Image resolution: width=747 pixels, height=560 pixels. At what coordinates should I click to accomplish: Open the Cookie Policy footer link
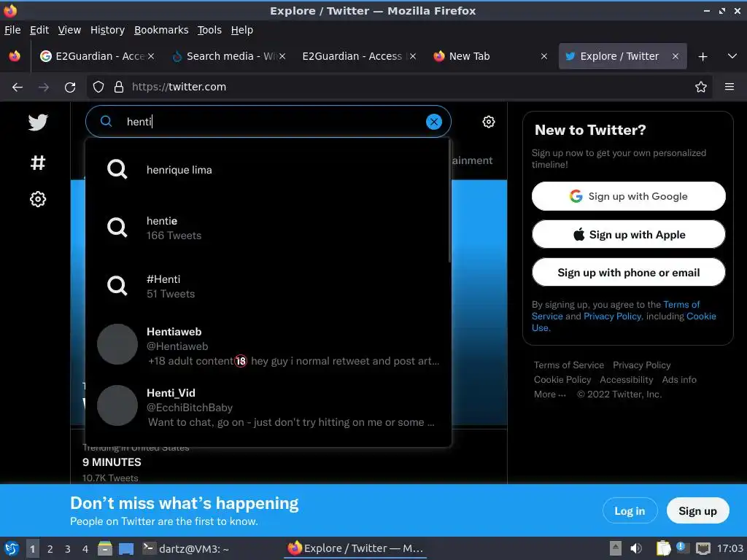click(562, 379)
